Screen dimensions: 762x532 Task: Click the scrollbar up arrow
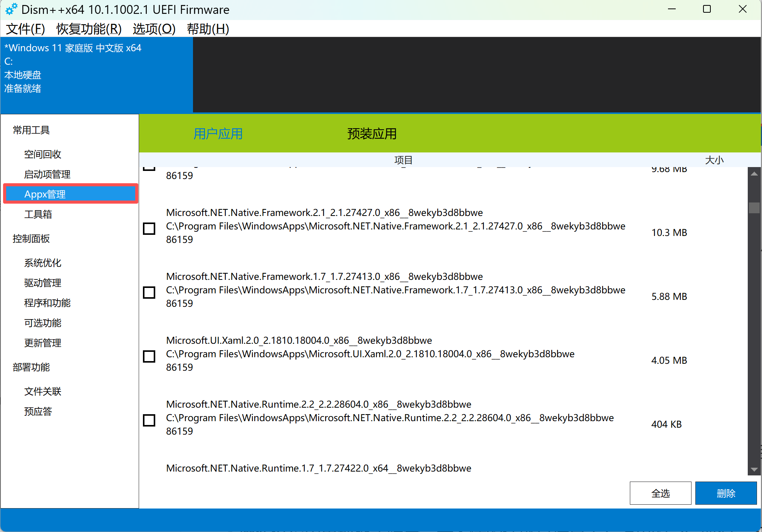[754, 174]
